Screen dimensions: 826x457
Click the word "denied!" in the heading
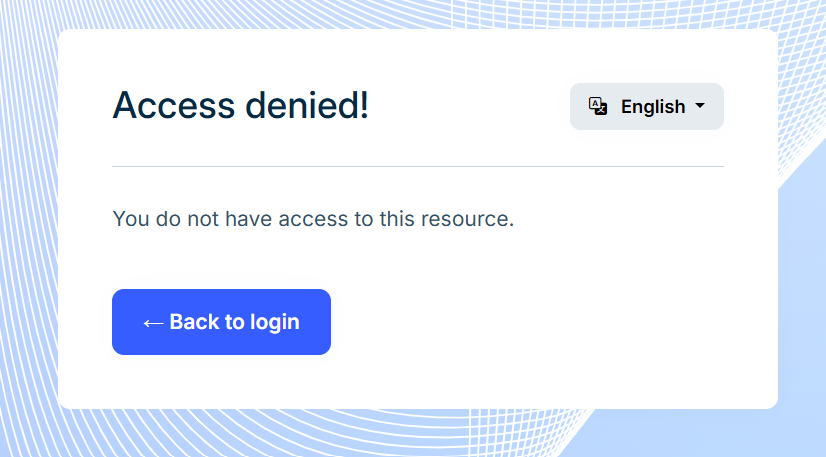(x=307, y=105)
